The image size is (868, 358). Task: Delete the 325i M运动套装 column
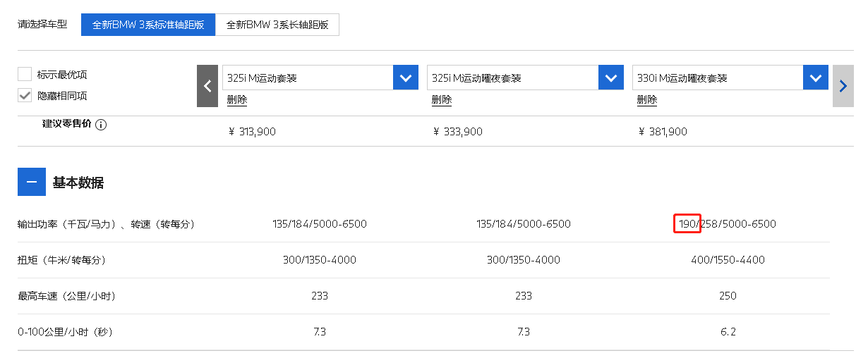(x=237, y=99)
